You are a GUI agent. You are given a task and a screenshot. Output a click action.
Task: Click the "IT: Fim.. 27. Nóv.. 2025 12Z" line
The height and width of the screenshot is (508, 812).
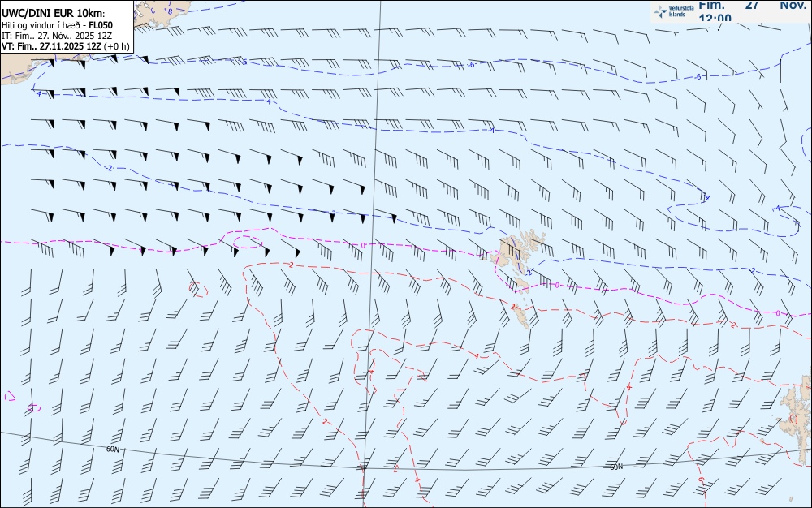57,36
